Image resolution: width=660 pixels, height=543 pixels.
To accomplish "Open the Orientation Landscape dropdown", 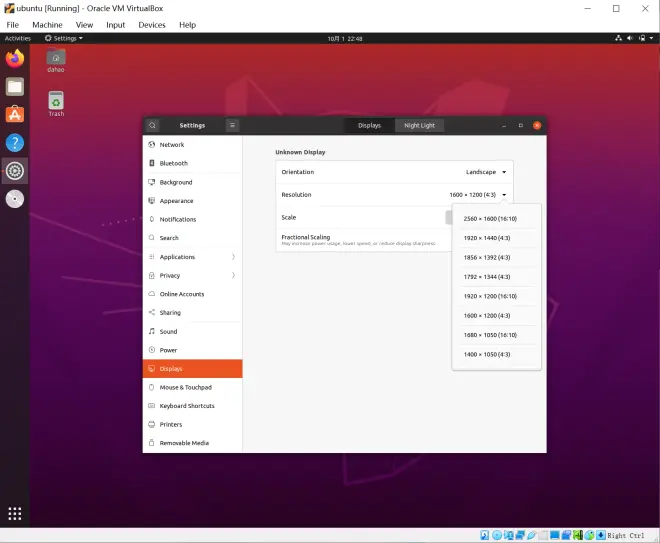I will click(x=486, y=172).
